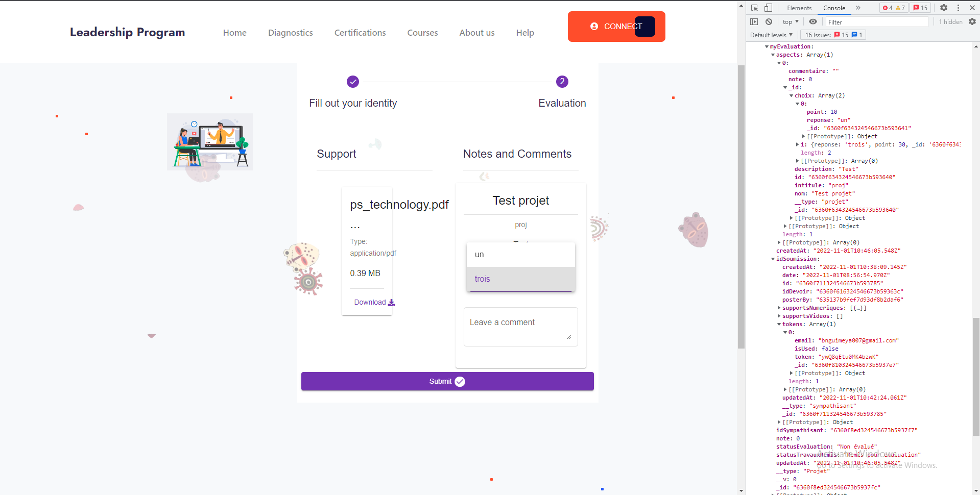
Task: Open the Certifications menu item
Action: pos(360,33)
